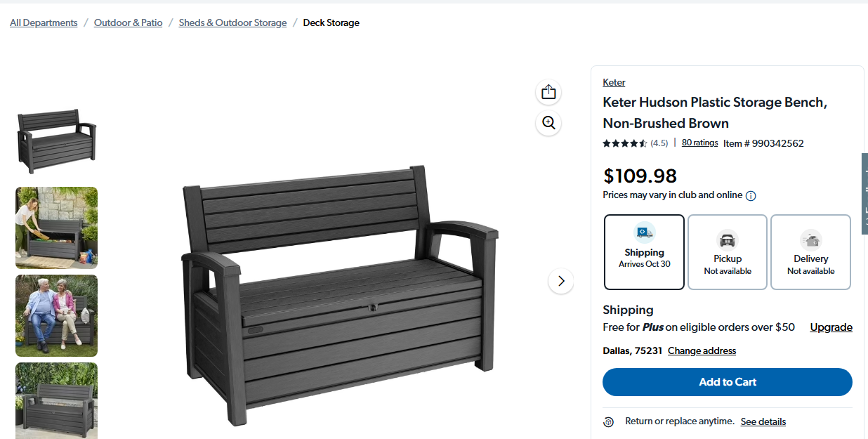Open the 80 ratings link
Image resolution: width=868 pixels, height=439 pixels.
point(699,143)
